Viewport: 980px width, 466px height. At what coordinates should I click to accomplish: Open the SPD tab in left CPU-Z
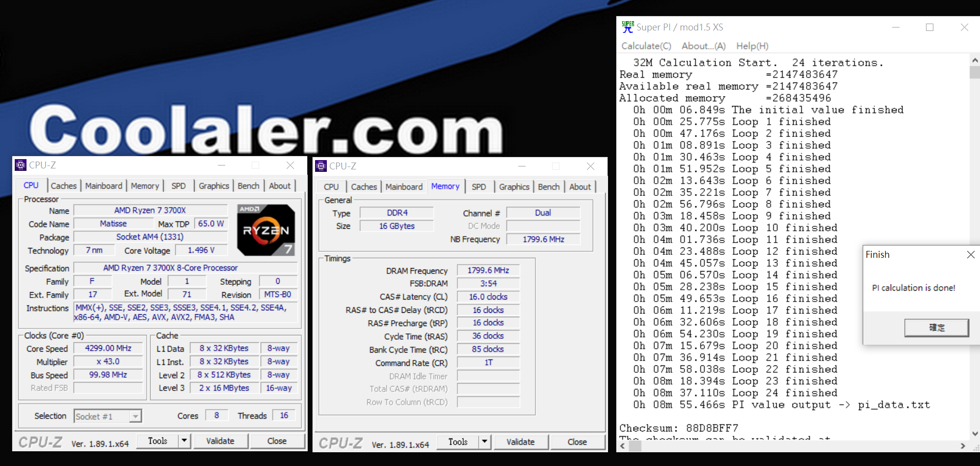(179, 186)
